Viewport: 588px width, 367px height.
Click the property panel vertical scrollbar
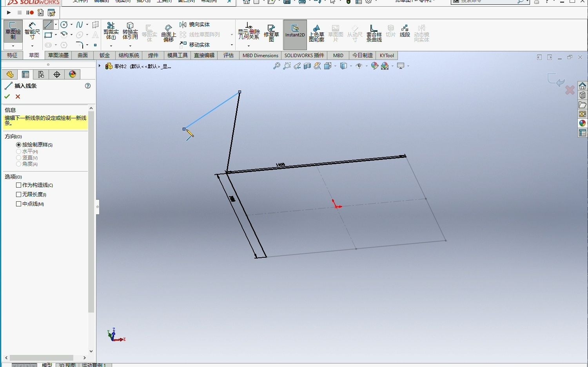pyautogui.click(x=91, y=212)
